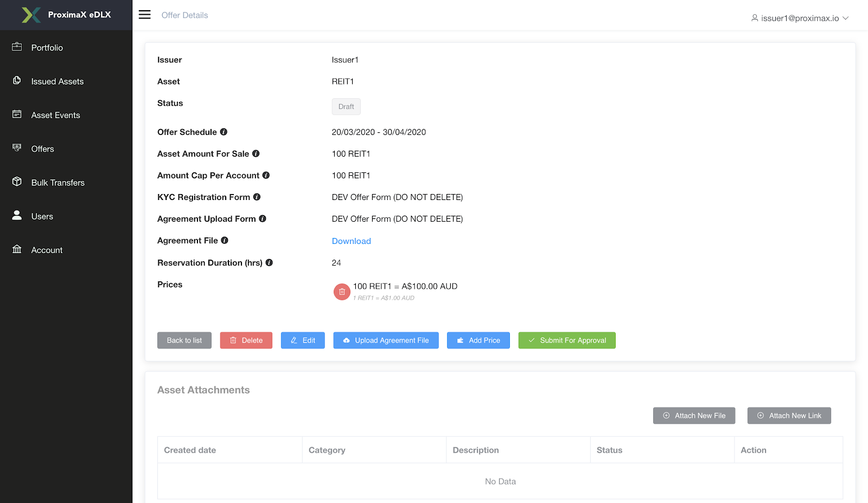Click the hamburger menu icon

coord(144,15)
